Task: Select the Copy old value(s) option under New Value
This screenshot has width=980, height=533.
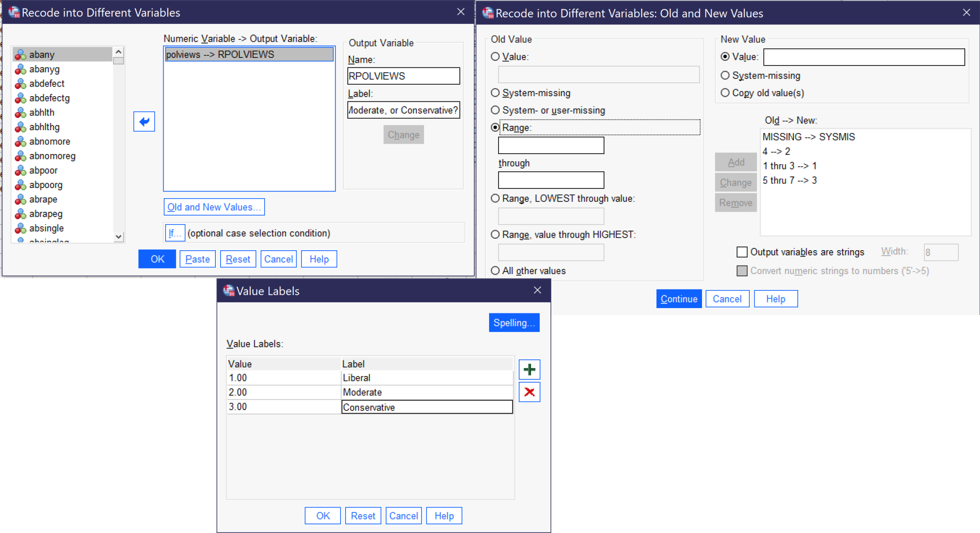Action: click(725, 93)
